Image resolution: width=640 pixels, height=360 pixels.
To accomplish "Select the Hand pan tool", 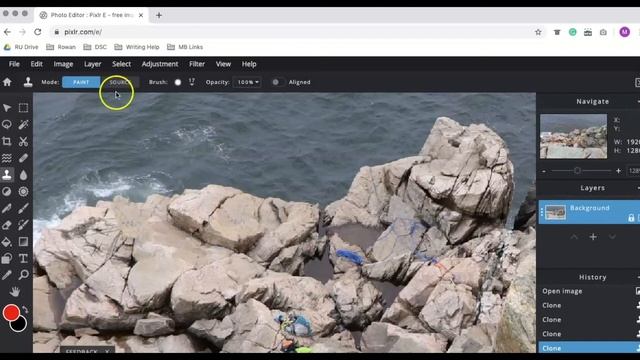I will coord(15,291).
